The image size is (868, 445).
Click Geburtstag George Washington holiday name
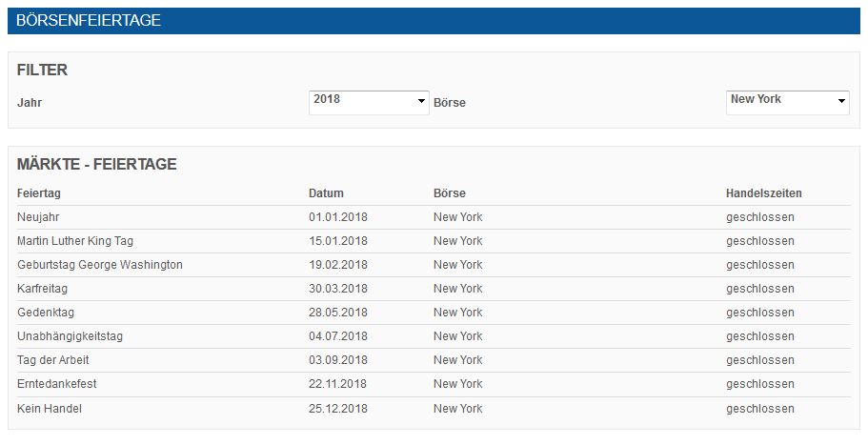coord(100,265)
